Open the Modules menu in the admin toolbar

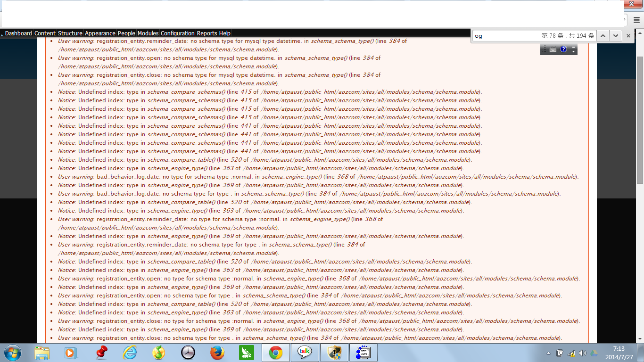(x=148, y=33)
